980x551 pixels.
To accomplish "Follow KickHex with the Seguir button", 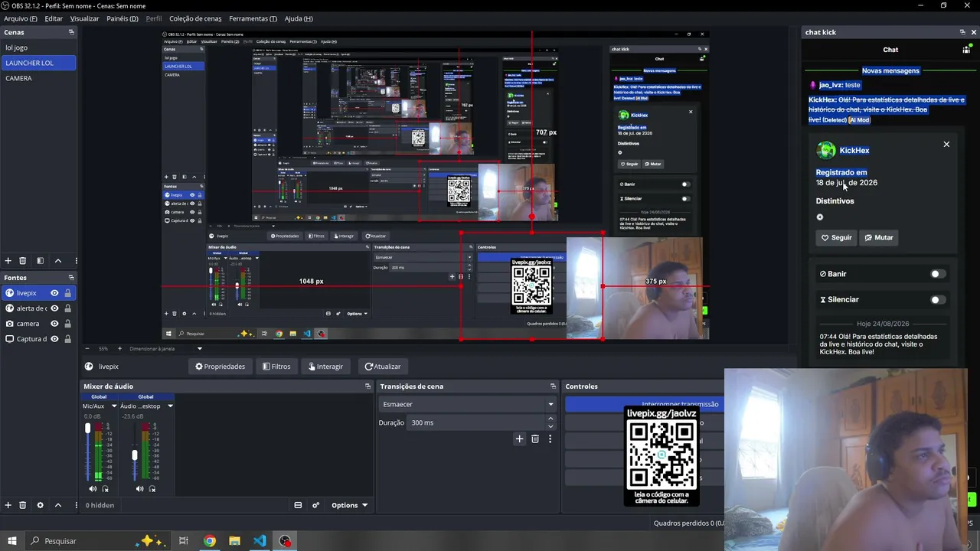I will [836, 238].
